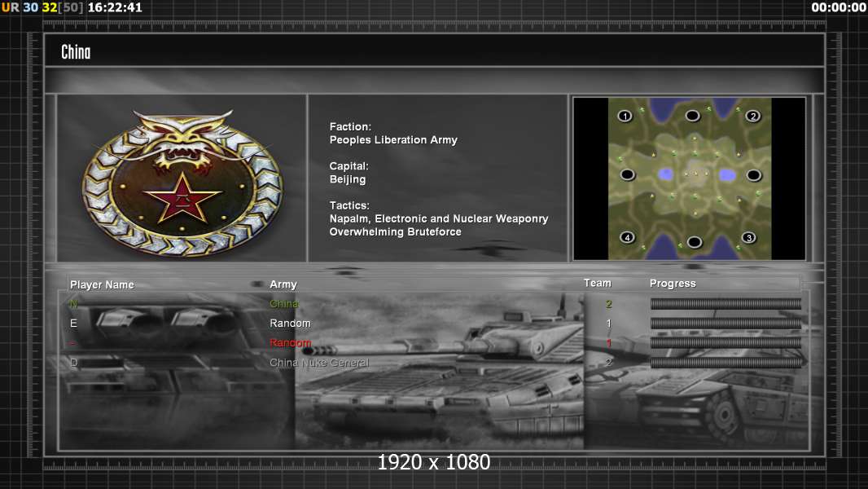The image size is (868, 489).
Task: Click the unnumbered left-edge start marker on the minimap
Action: (627, 174)
